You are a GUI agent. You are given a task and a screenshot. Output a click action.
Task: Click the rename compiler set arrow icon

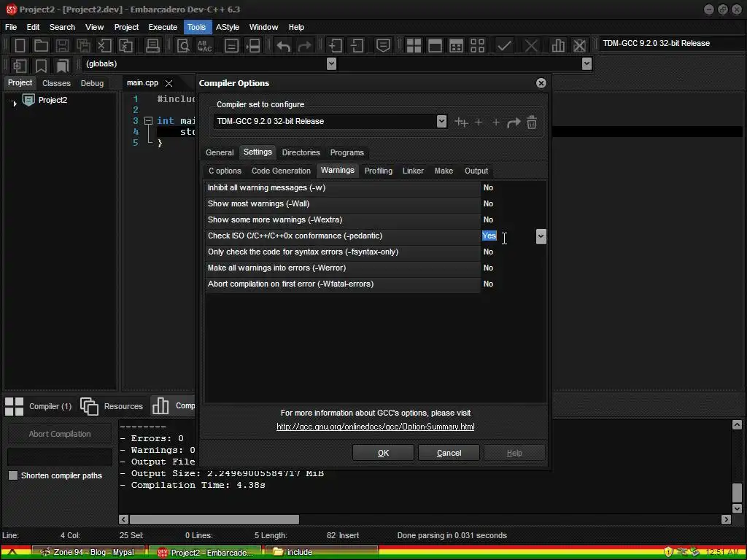click(514, 122)
